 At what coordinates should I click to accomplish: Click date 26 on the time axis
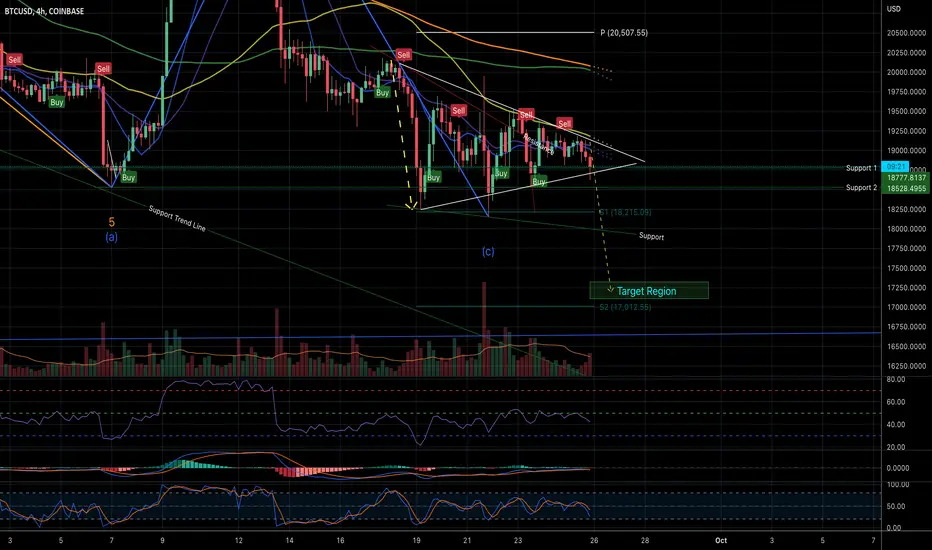pyautogui.click(x=594, y=540)
